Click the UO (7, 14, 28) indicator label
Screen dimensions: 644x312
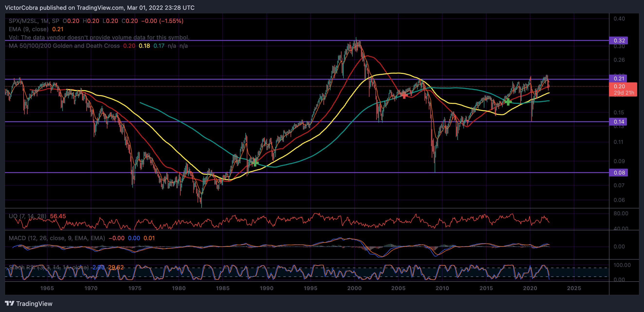(x=28, y=216)
